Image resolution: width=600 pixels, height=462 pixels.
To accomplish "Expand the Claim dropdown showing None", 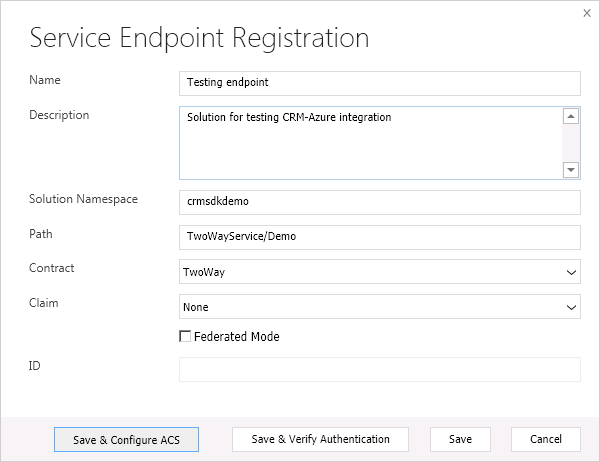I will click(x=380, y=307).
